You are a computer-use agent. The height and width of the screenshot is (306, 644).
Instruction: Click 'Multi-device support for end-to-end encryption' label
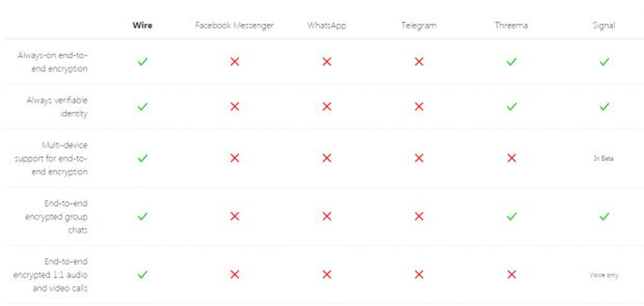[51, 158]
